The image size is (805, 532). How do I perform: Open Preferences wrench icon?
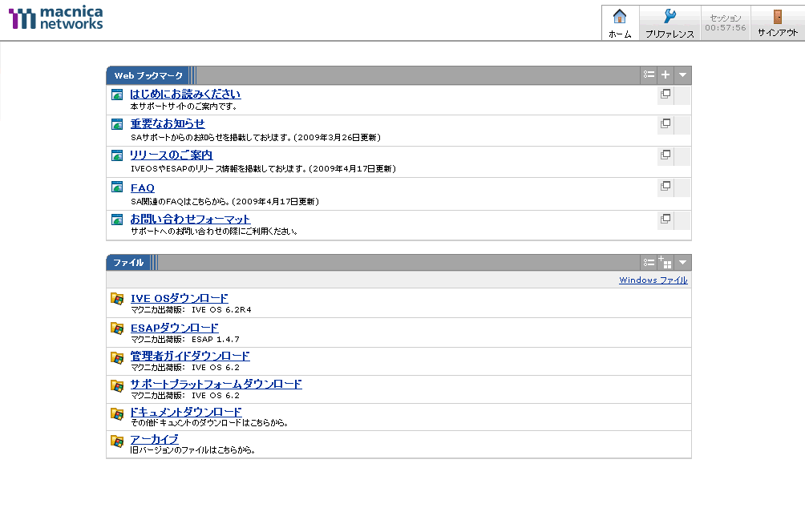point(669,17)
